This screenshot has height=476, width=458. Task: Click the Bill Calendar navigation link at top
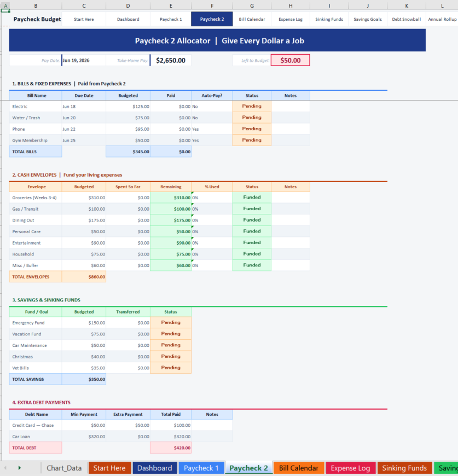tap(252, 19)
